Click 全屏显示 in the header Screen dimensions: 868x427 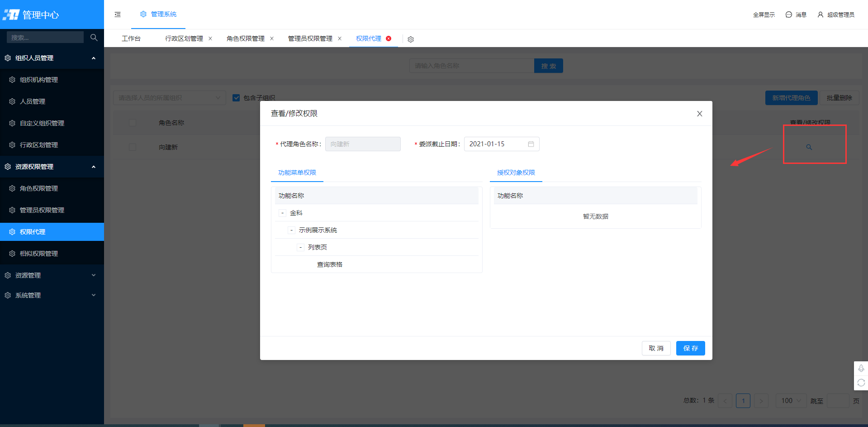(764, 14)
